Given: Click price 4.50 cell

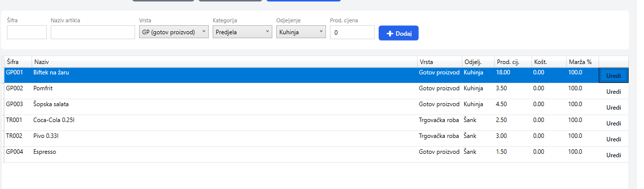Looking at the screenshot, I should click(501, 104).
